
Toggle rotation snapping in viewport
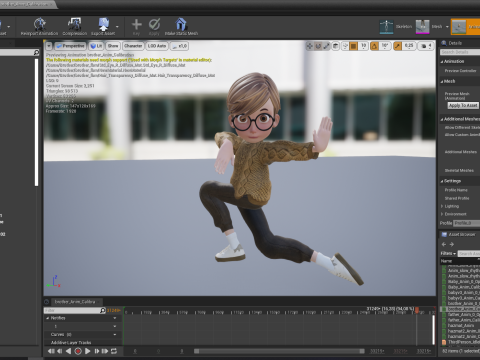tap(374, 46)
